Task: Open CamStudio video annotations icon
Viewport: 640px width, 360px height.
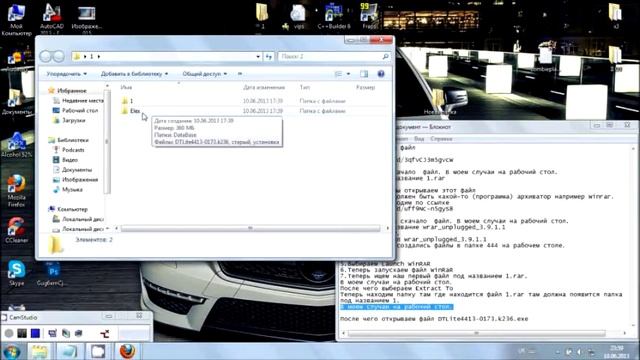Action: click(x=79, y=333)
